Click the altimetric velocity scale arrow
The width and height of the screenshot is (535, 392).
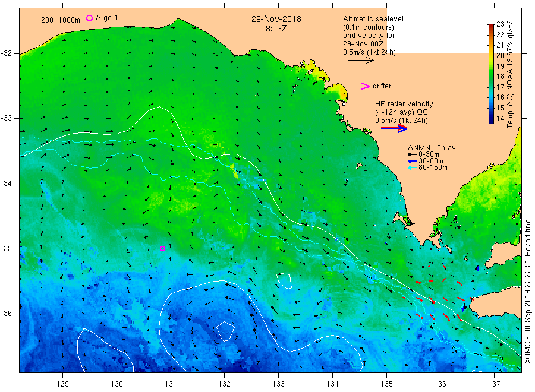tap(361, 61)
